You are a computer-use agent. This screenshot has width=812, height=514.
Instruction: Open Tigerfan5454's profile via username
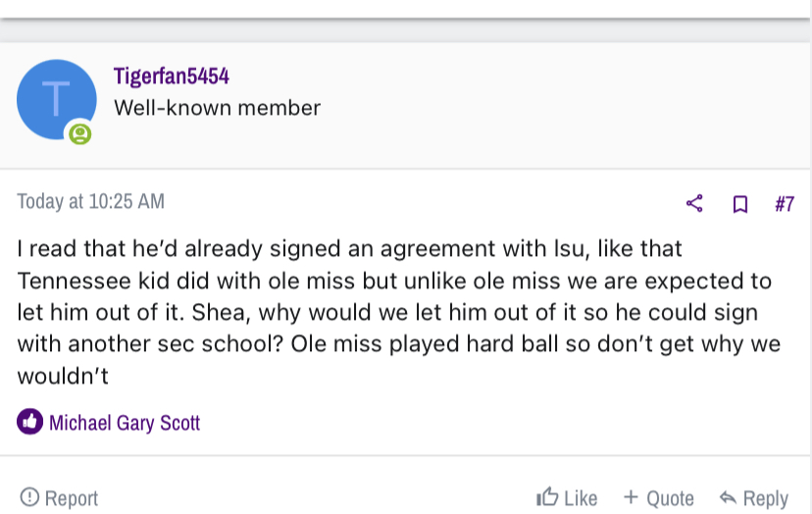pyautogui.click(x=172, y=77)
